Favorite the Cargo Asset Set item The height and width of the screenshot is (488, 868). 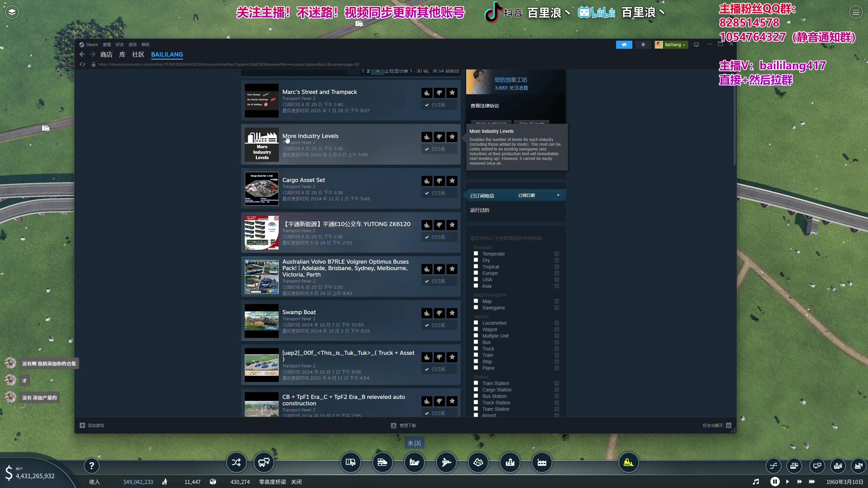(x=452, y=181)
